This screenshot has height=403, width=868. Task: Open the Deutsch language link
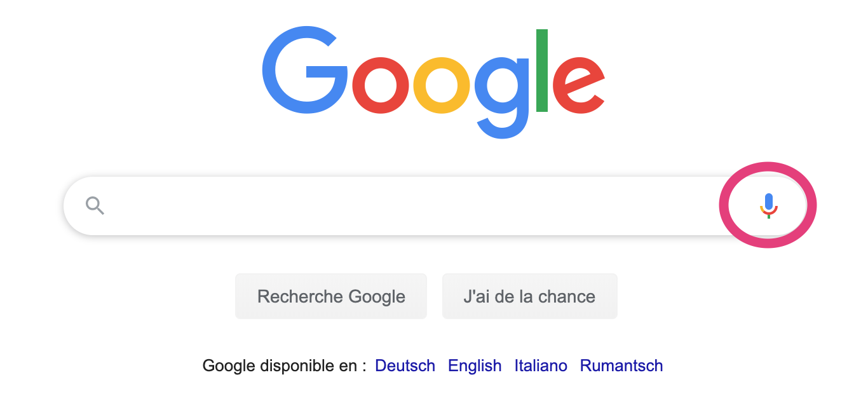click(405, 365)
